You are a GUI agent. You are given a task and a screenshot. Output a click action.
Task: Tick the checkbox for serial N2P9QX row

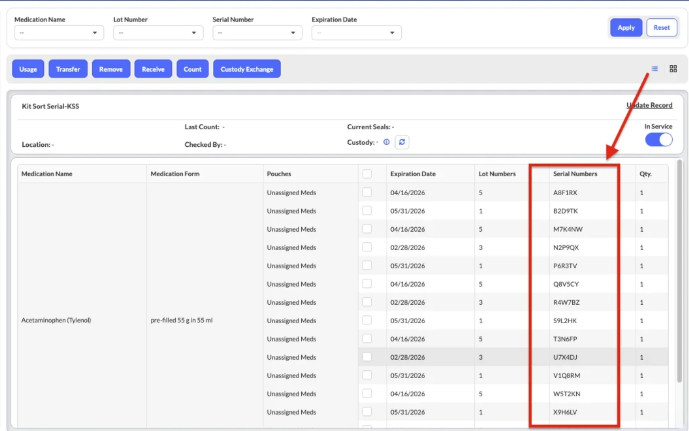pos(367,246)
